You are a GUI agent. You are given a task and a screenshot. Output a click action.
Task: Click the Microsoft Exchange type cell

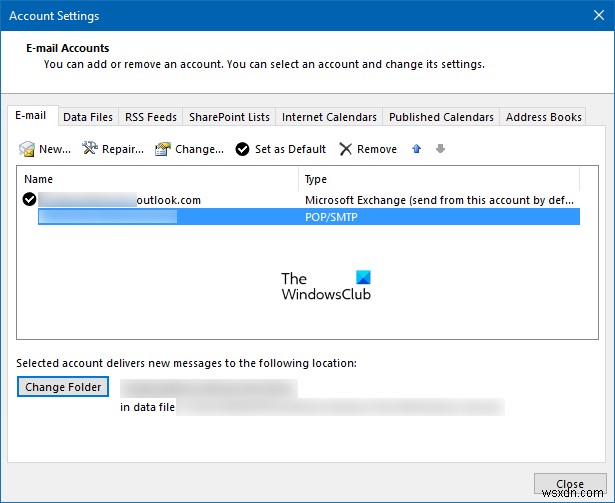tap(439, 200)
